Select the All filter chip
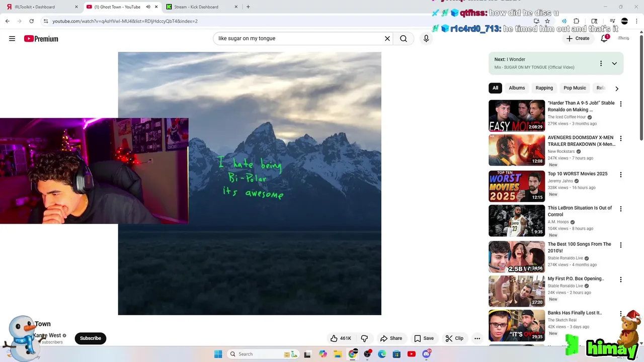 pos(495,88)
